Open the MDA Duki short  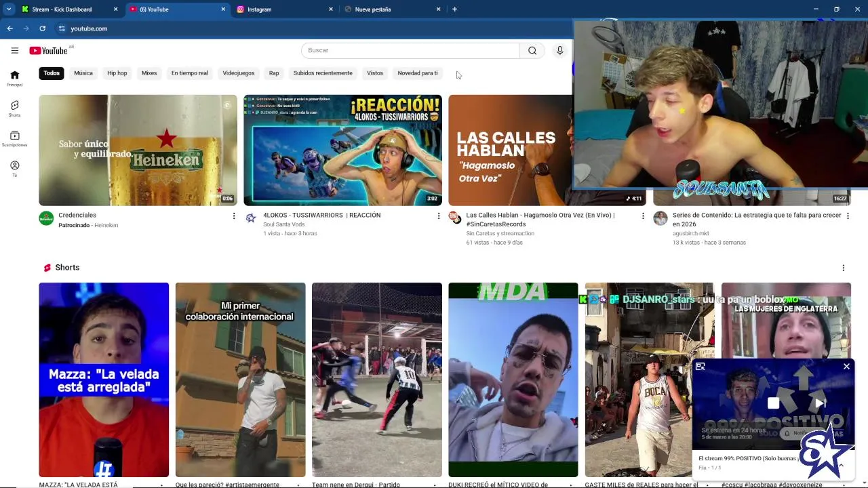point(513,380)
